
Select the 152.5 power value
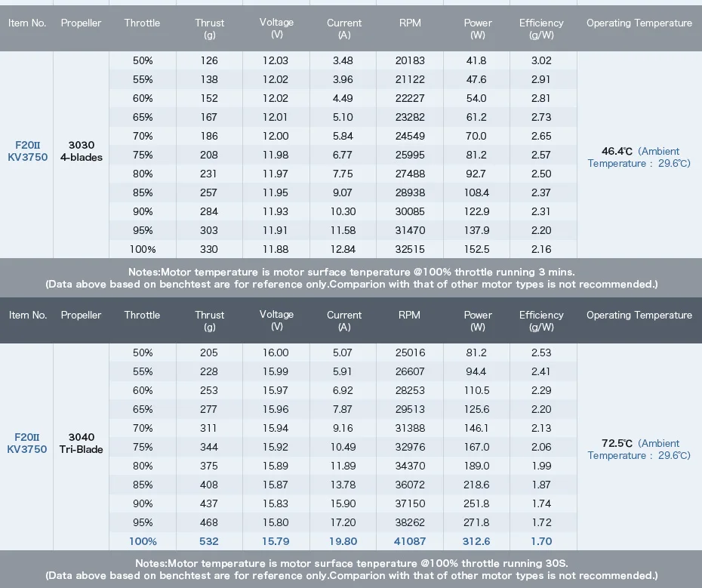476,249
